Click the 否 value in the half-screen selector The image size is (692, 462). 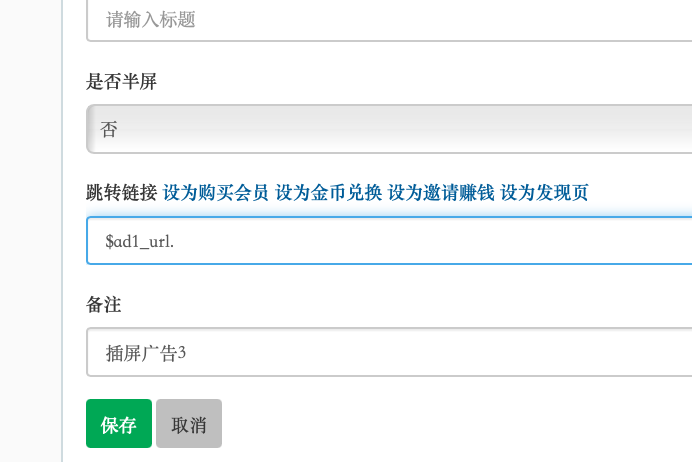109,130
